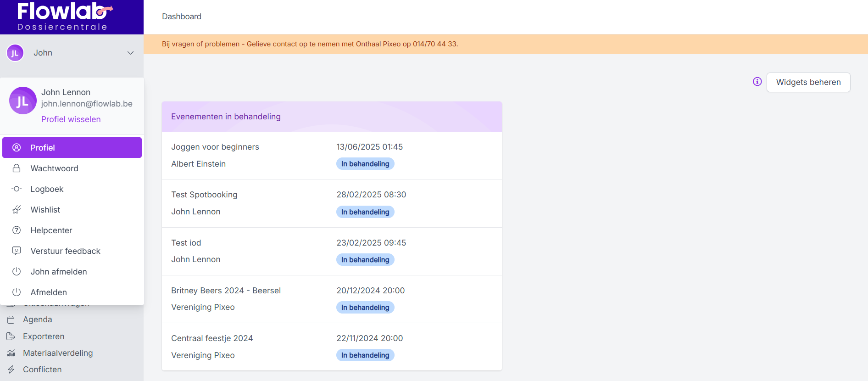Click the Conflicten lightning bolt icon
868x381 pixels.
(x=11, y=370)
